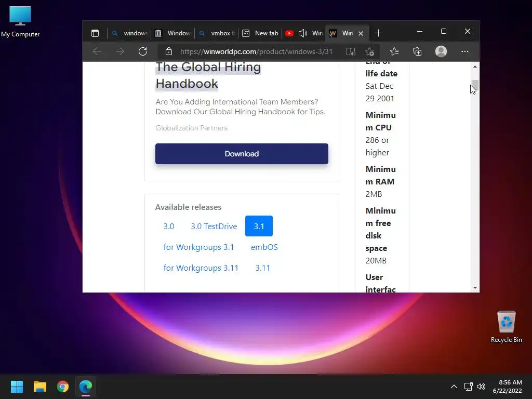Open the Favorites list

coord(394,51)
